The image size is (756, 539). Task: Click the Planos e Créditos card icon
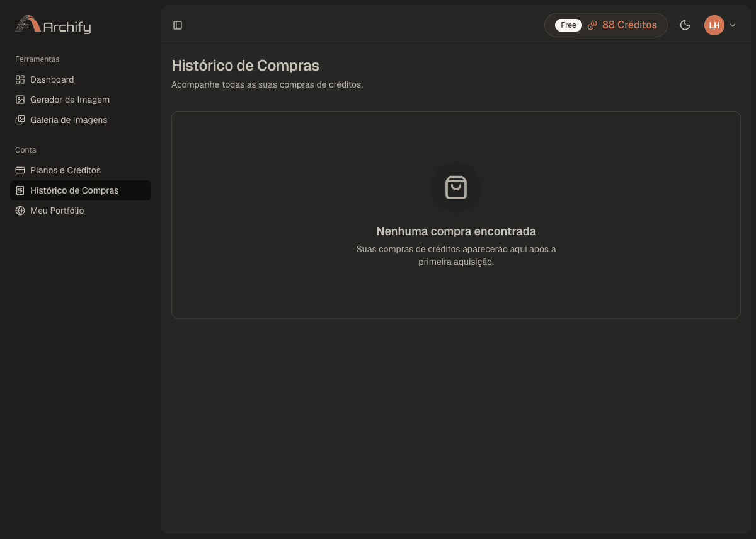[20, 170]
